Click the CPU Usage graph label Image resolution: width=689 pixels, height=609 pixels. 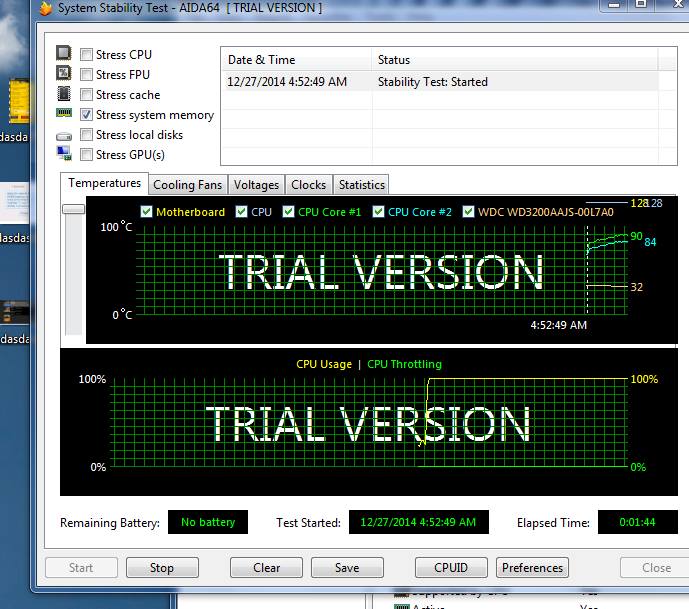(324, 364)
